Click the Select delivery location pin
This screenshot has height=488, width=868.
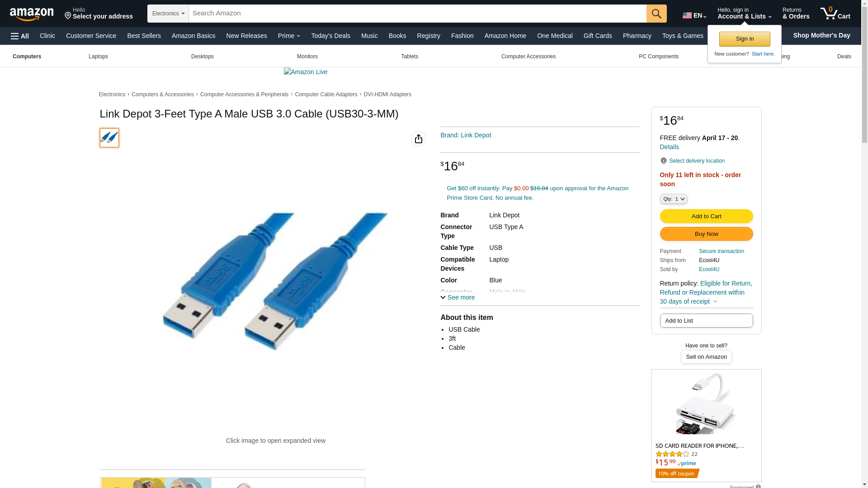click(663, 161)
